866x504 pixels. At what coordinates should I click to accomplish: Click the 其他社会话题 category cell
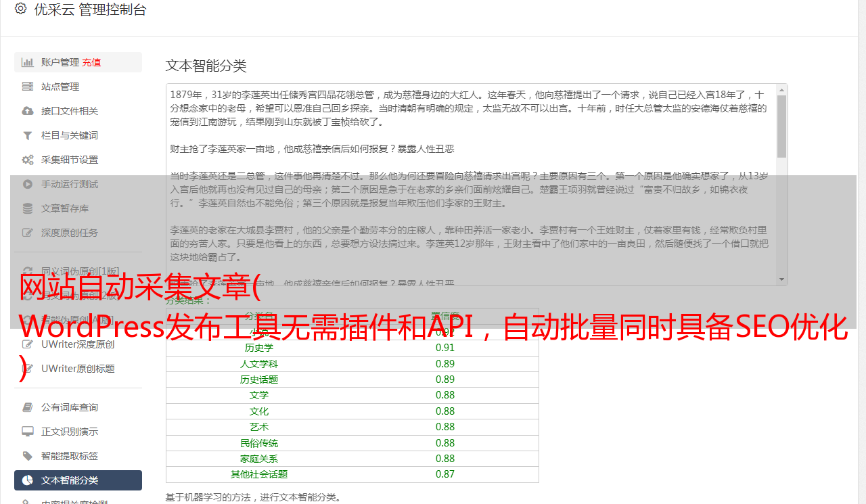[x=259, y=474]
